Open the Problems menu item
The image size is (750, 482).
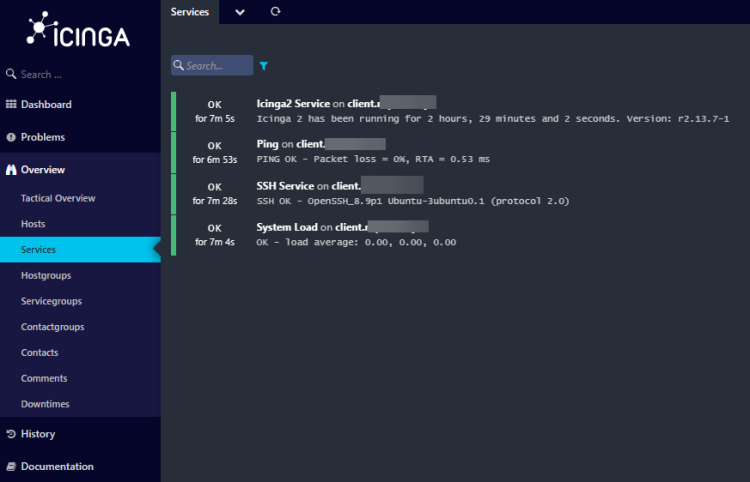[43, 137]
